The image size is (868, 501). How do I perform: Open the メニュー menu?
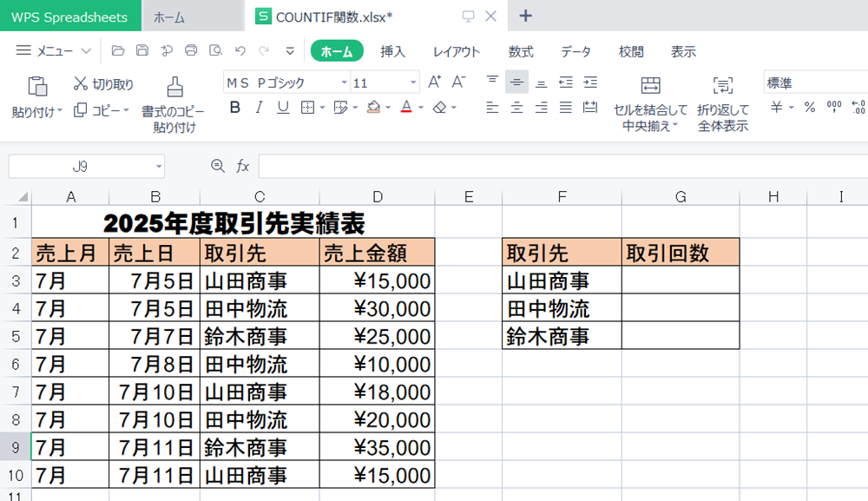coord(53,51)
